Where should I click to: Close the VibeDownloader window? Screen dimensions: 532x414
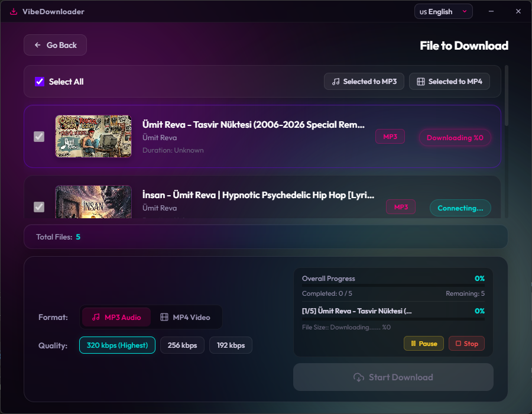(x=518, y=12)
